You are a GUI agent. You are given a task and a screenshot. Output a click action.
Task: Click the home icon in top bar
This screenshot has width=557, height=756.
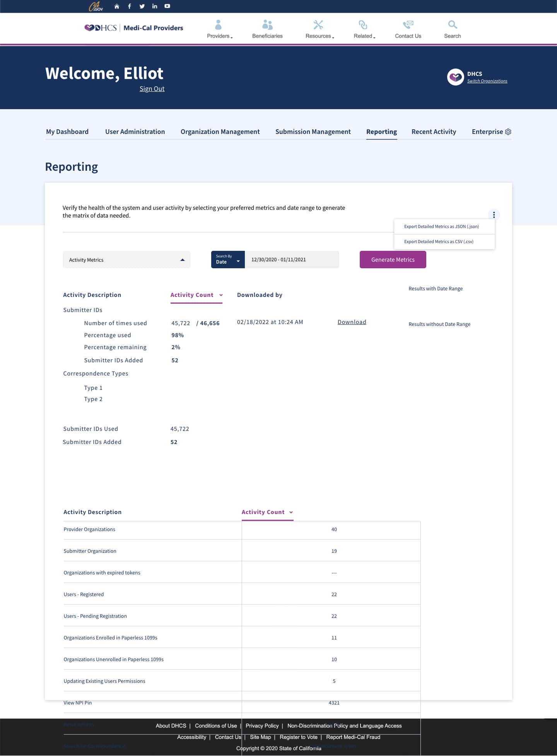(117, 6)
